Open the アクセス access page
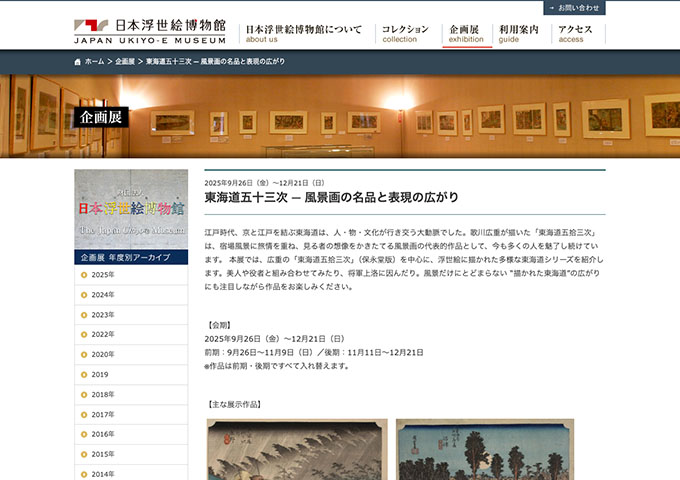Image resolution: width=680 pixels, height=480 pixels. pyautogui.click(x=575, y=34)
